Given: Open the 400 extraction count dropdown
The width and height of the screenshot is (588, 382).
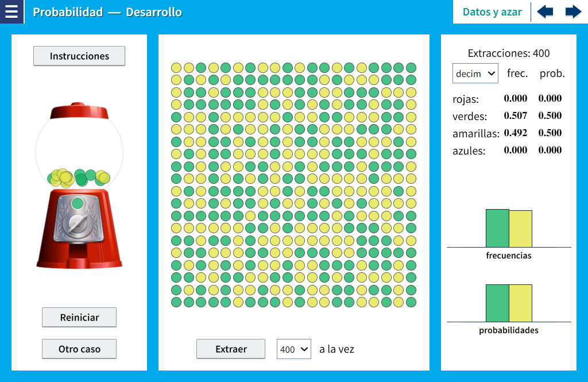Looking at the screenshot, I should click(x=293, y=349).
